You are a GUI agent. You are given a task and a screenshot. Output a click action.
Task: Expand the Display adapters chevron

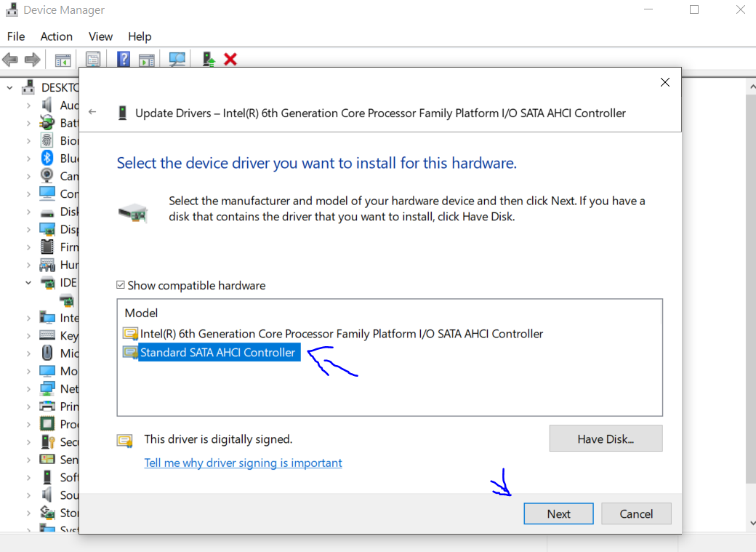[28, 229]
